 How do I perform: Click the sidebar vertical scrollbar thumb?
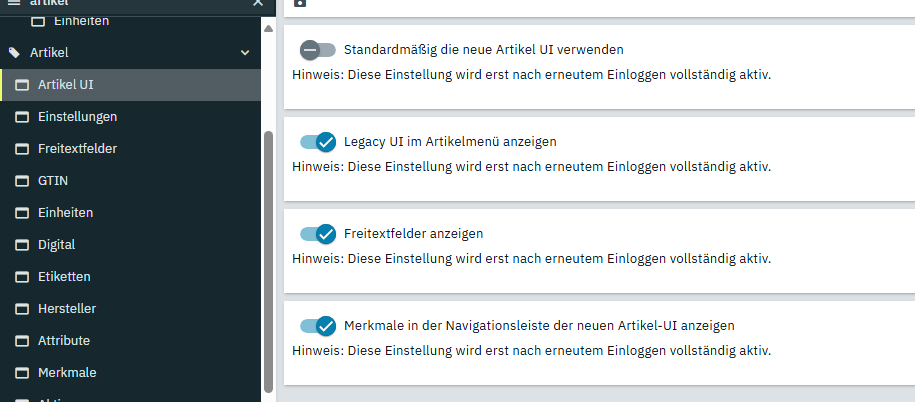coord(267,260)
